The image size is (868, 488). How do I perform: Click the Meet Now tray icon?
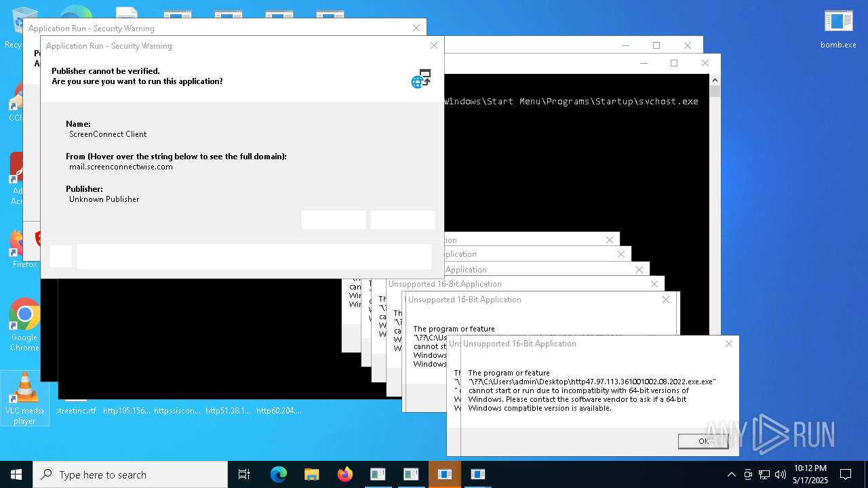click(x=748, y=474)
